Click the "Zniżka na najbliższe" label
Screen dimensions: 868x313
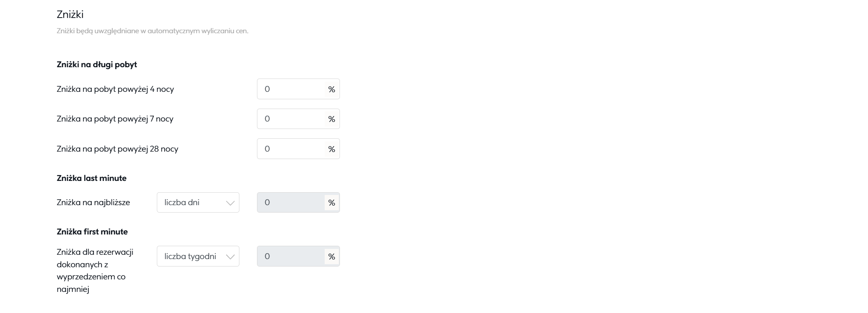click(93, 202)
